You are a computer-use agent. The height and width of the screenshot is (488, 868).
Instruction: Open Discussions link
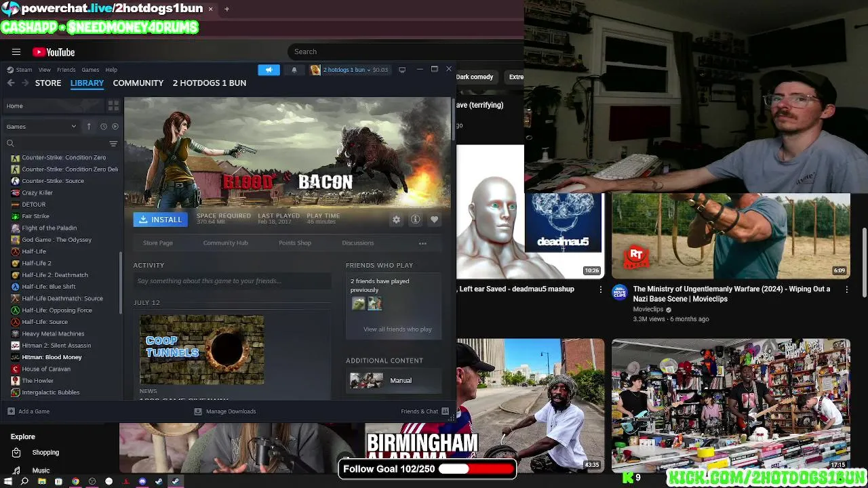coord(357,243)
